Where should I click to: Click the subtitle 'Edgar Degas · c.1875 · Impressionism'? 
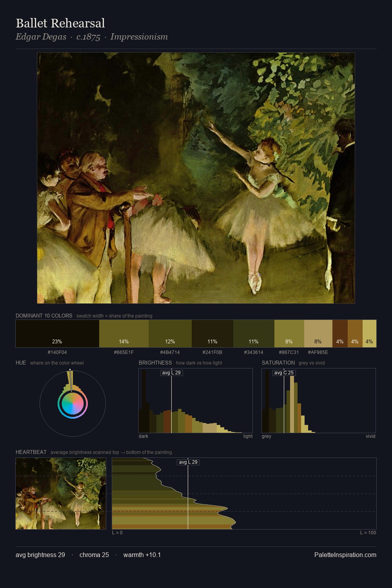click(92, 37)
